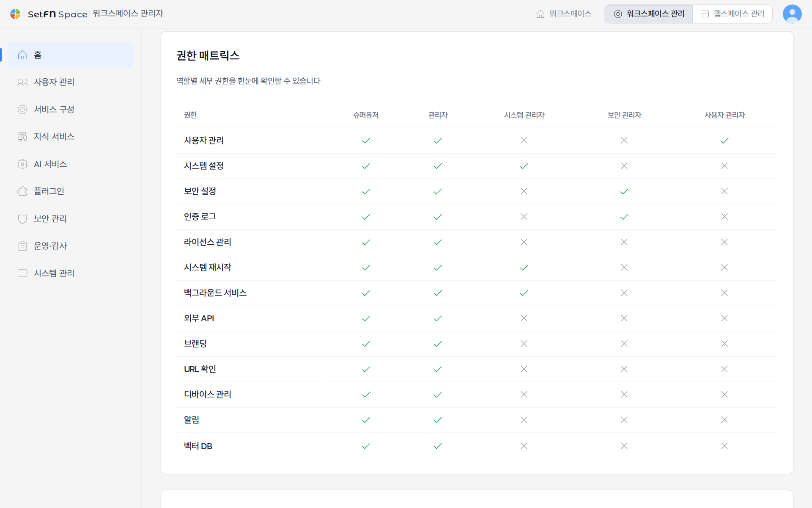Click the 운영·감사 clipboard icon in the sidebar
812x508 pixels.
click(x=22, y=246)
